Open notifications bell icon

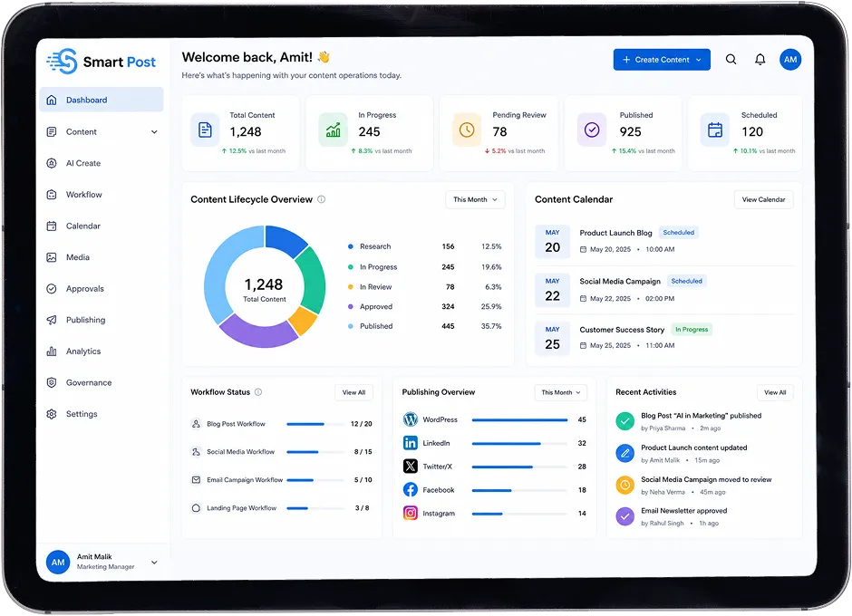pyautogui.click(x=760, y=60)
